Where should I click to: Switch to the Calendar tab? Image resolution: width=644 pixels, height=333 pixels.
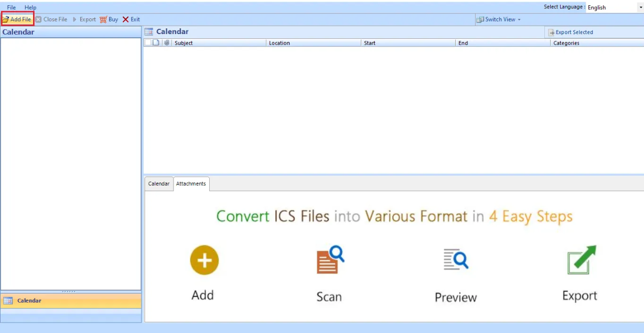[x=158, y=184]
